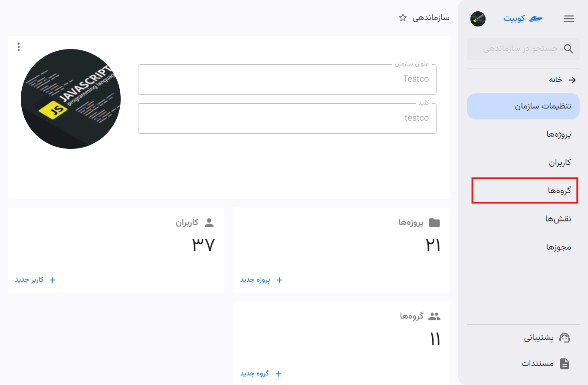Click the folder icon on پروژه‌ها card
Viewport: 588px width, 385px height.
pos(434,223)
